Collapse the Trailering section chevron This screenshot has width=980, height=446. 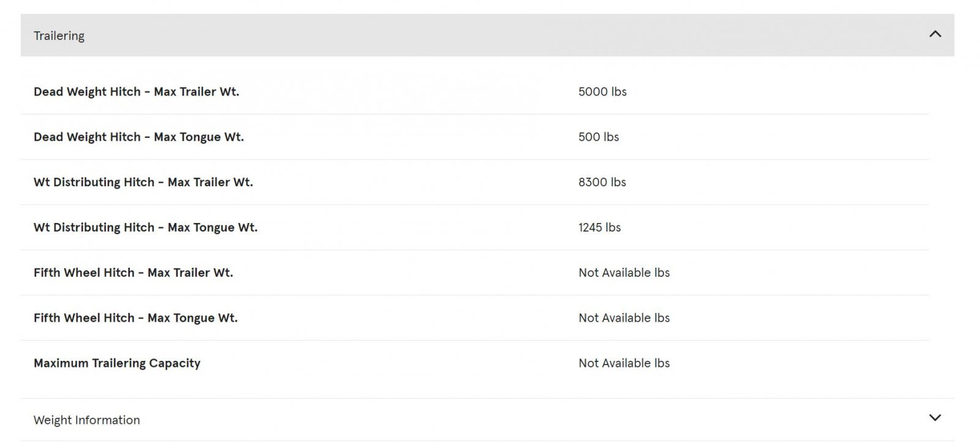[935, 34]
